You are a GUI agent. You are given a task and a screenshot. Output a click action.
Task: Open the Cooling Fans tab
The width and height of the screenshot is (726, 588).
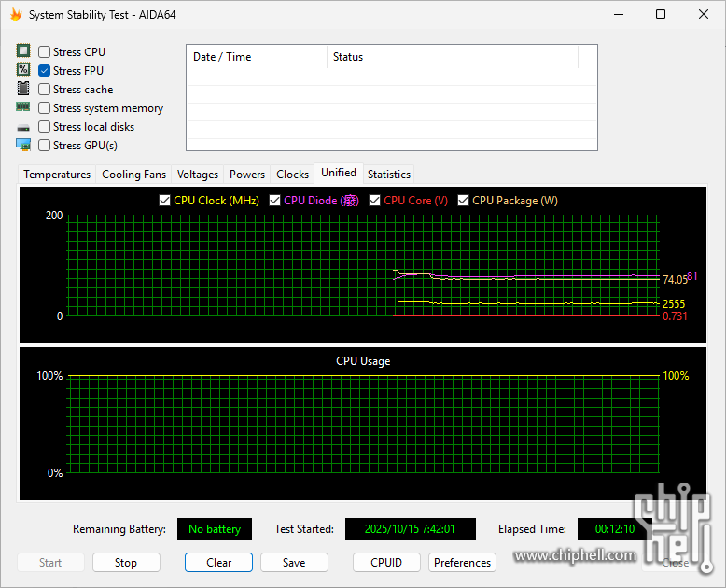[x=133, y=175]
